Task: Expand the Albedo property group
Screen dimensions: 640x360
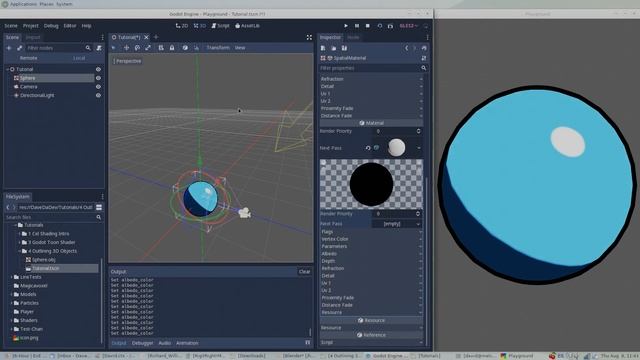Action: point(371,253)
